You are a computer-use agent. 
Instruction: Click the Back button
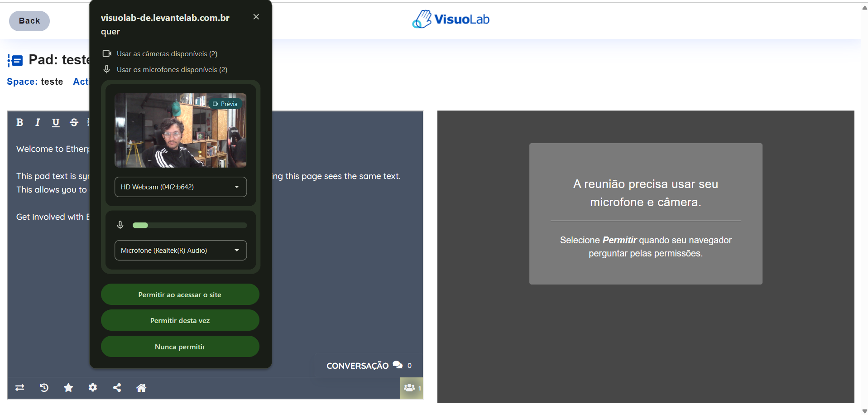coord(29,21)
